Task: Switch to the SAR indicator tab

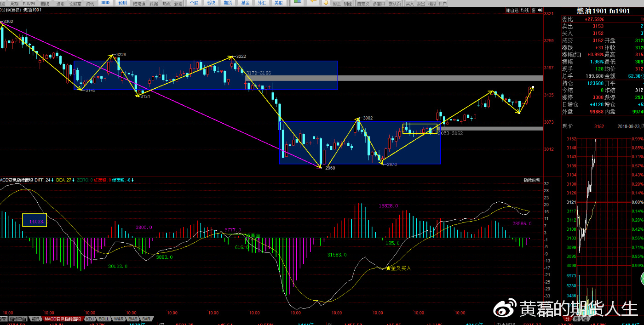Action: tap(146, 319)
